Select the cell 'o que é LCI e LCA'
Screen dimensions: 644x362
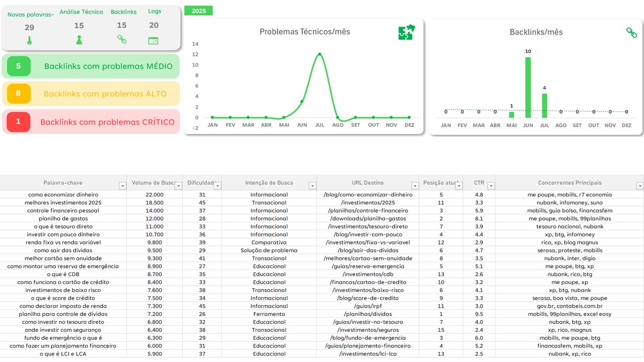[63, 354]
